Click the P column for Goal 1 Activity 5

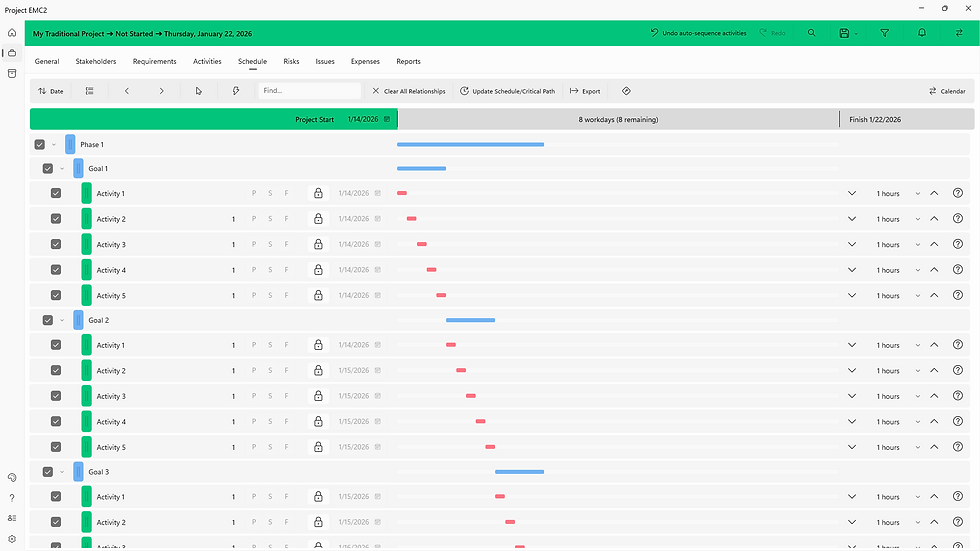coord(254,295)
